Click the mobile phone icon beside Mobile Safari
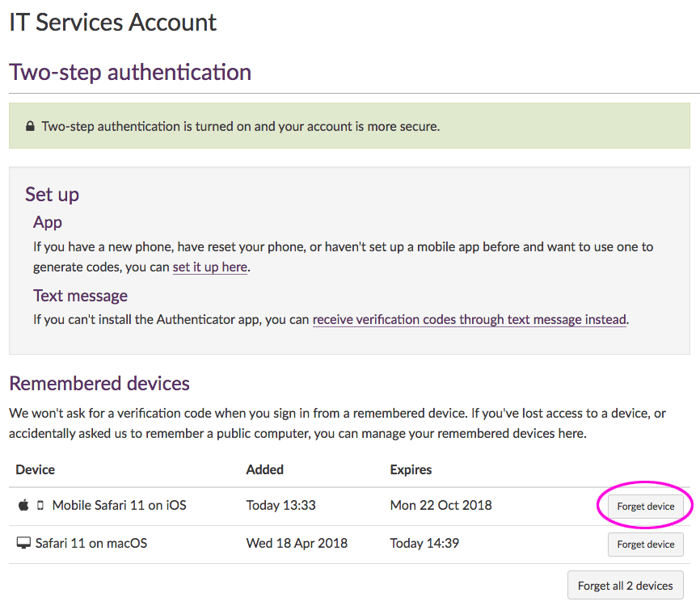 coord(40,506)
